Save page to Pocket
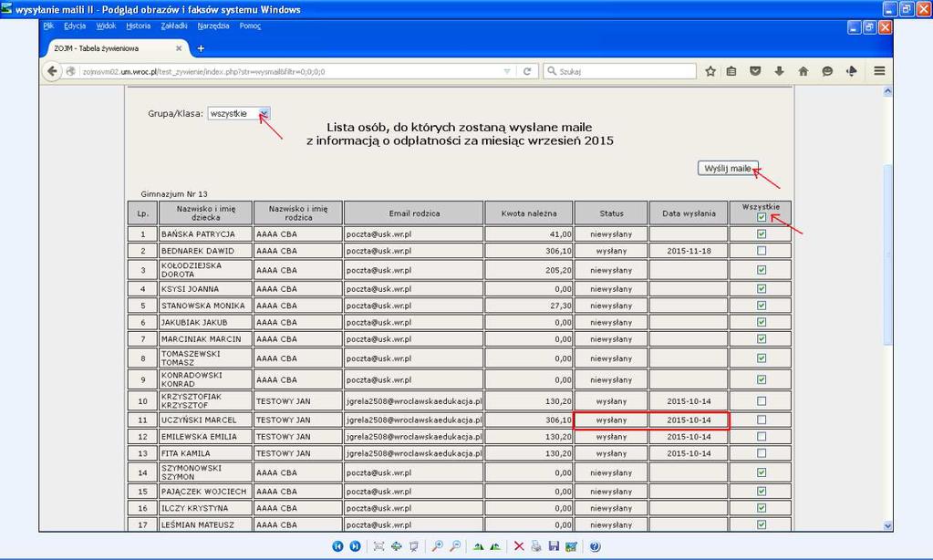Image resolution: width=933 pixels, height=560 pixels. coord(755,71)
